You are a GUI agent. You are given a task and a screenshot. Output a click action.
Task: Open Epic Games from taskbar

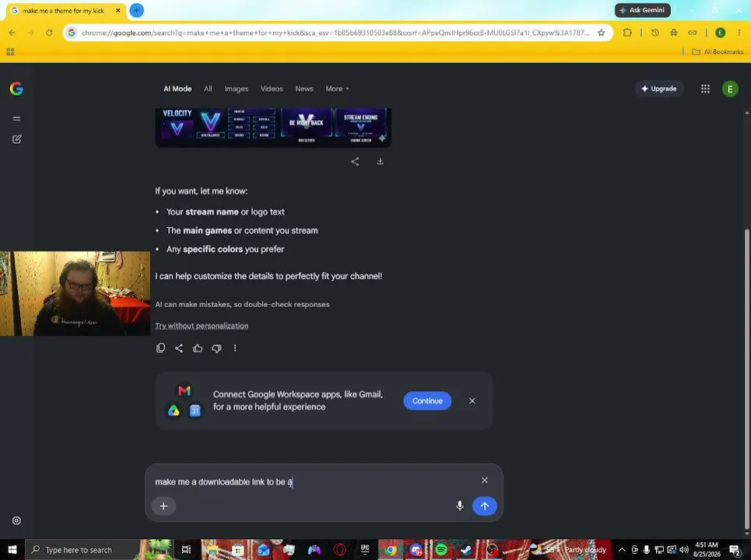[365, 549]
